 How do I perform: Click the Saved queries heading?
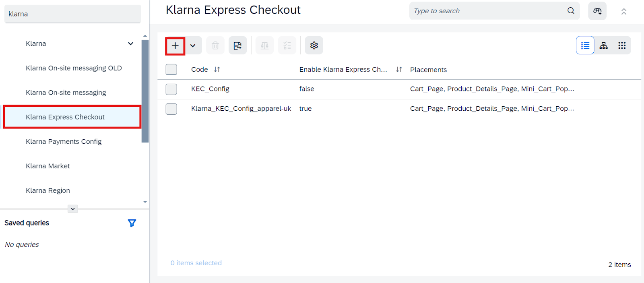point(27,223)
